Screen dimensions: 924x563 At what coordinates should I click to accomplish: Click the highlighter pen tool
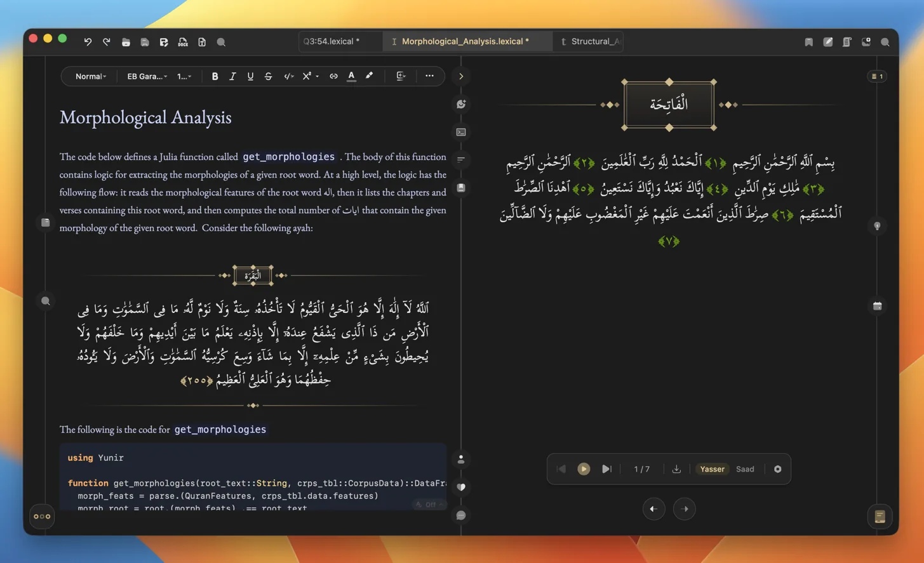point(369,76)
